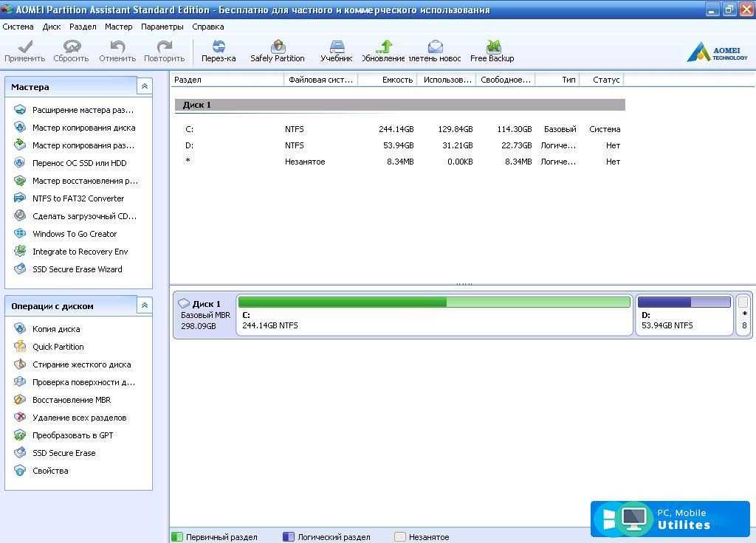Click the blue Логический раздел legend swatch
Image resolution: width=756 pixels, height=543 pixels.
tap(289, 537)
